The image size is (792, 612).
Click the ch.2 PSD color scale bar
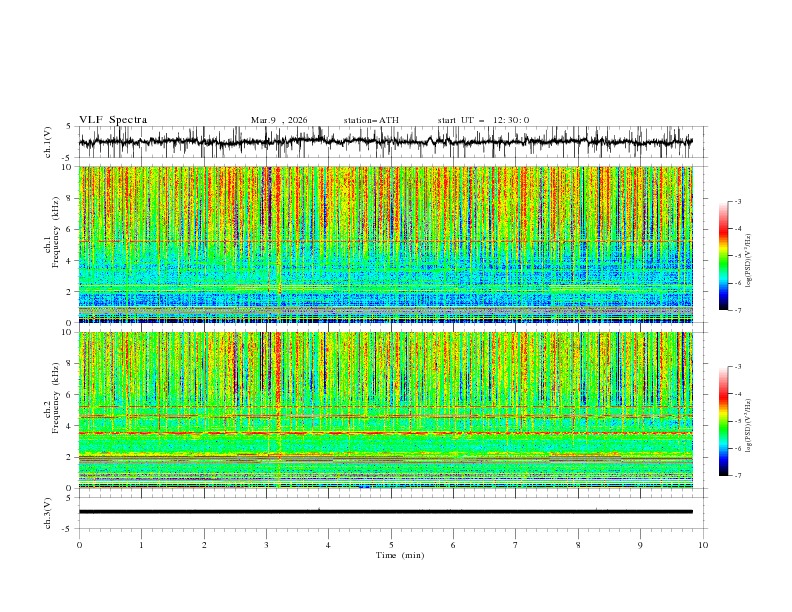[x=723, y=421]
